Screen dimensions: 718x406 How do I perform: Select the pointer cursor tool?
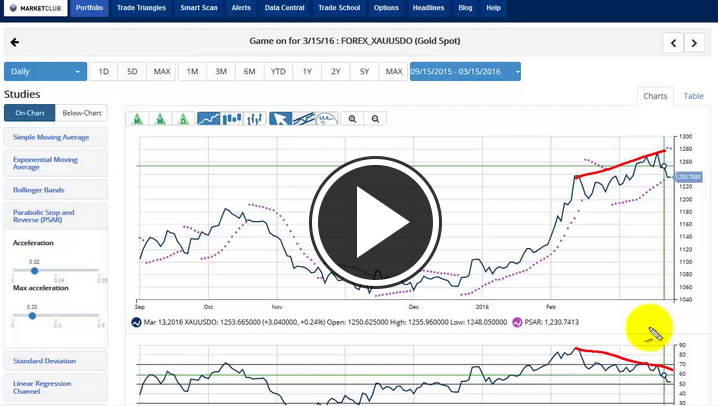point(281,118)
